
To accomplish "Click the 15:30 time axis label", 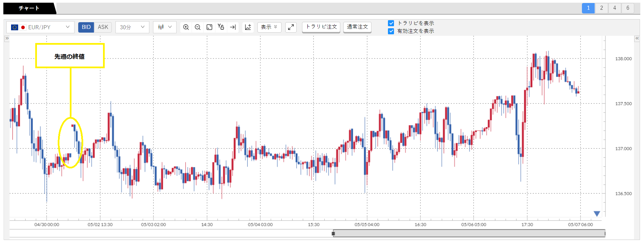I will tap(313, 225).
